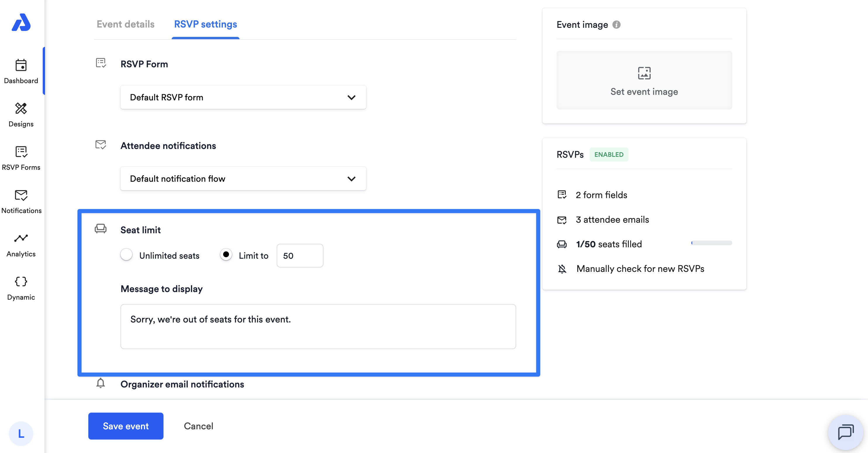Click the Event image panel title

coord(582,25)
